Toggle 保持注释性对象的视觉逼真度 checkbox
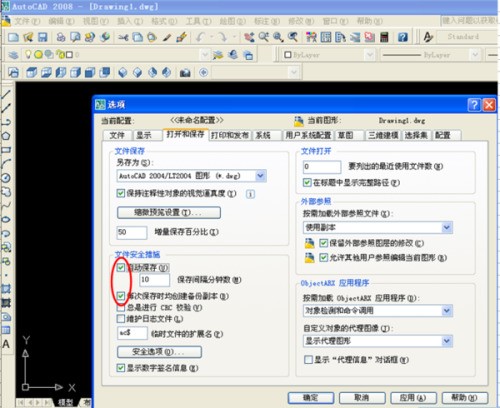 click(121, 193)
